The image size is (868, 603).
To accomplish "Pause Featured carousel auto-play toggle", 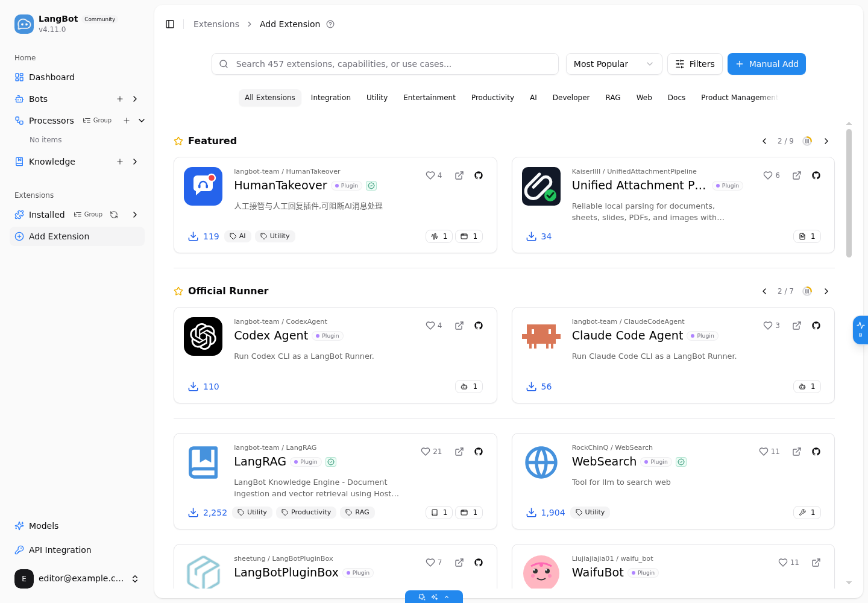I will (807, 141).
